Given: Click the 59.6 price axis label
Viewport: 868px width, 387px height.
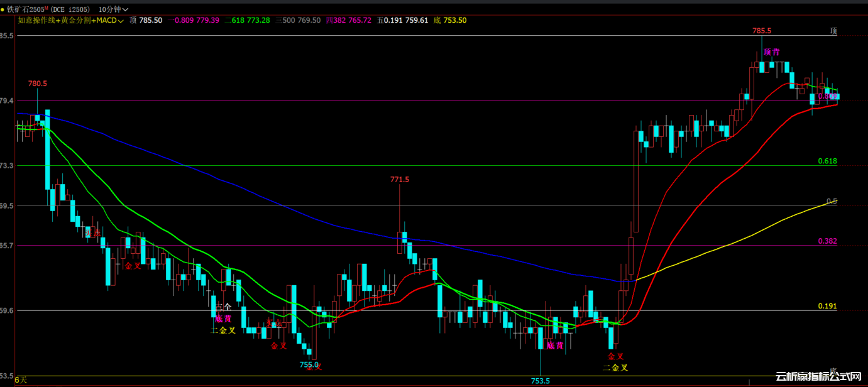Looking at the screenshot, I should coord(7,310).
